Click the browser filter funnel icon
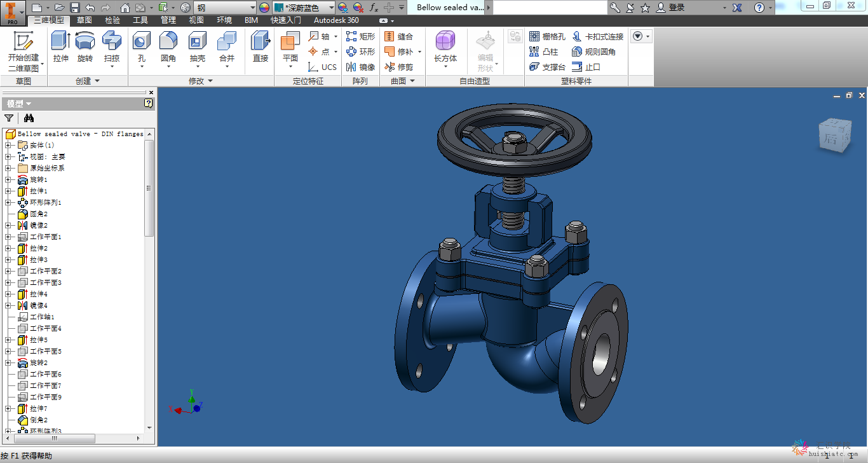This screenshot has width=868, height=463. [x=9, y=118]
